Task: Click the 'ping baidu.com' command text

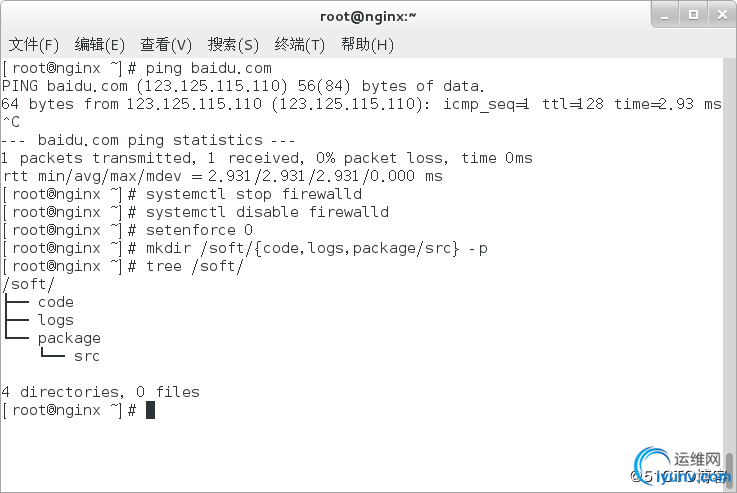Action: pyautogui.click(x=208, y=68)
